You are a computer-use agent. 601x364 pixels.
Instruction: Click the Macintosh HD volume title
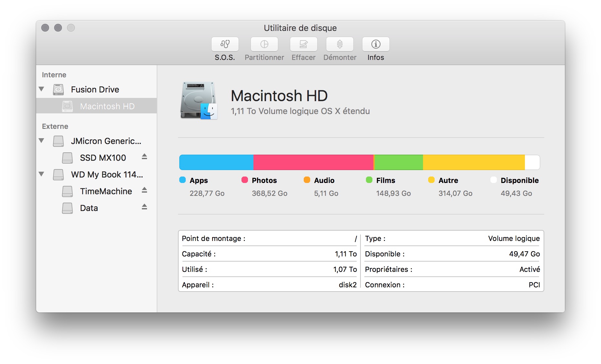tap(279, 96)
